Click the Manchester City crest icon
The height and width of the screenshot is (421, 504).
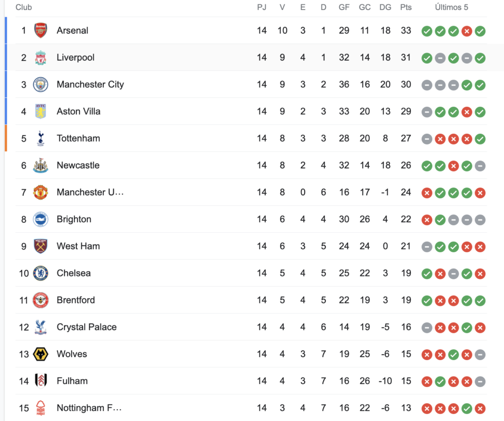coord(40,85)
